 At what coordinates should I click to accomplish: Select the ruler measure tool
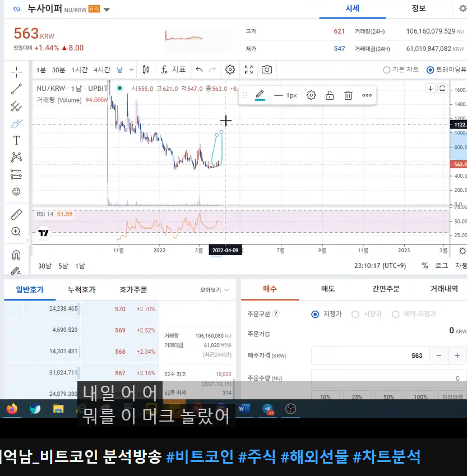(x=16, y=215)
